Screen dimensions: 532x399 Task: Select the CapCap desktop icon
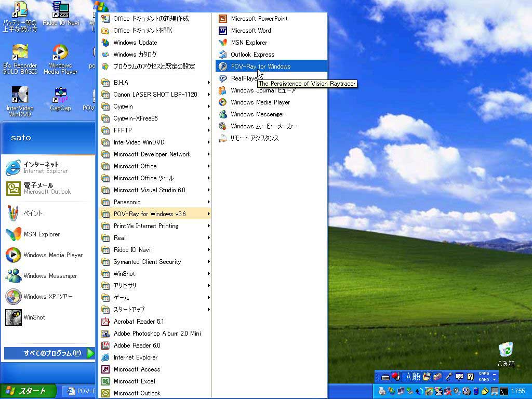60,99
